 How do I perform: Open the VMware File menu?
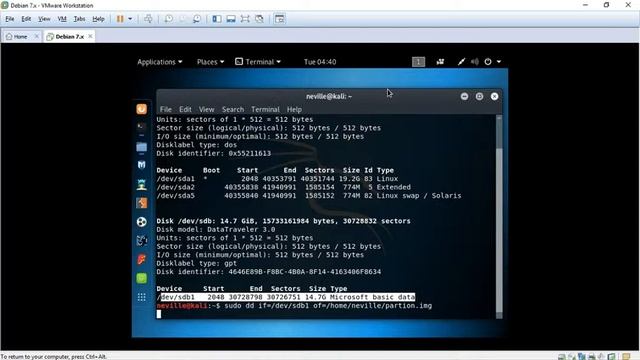[10, 19]
